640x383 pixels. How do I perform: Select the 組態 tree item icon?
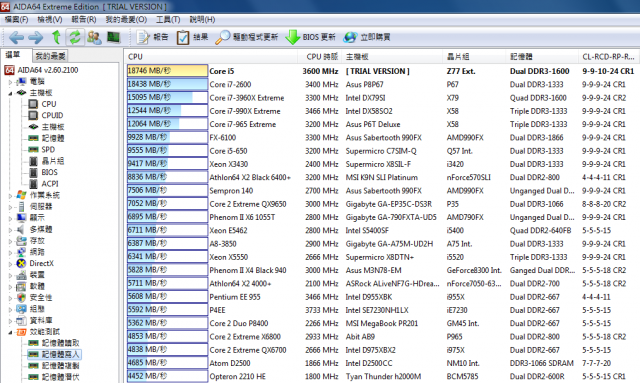[x=21, y=309]
